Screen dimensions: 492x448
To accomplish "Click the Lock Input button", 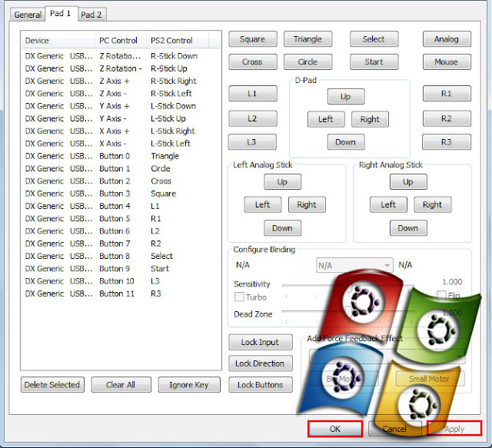I will 261,342.
